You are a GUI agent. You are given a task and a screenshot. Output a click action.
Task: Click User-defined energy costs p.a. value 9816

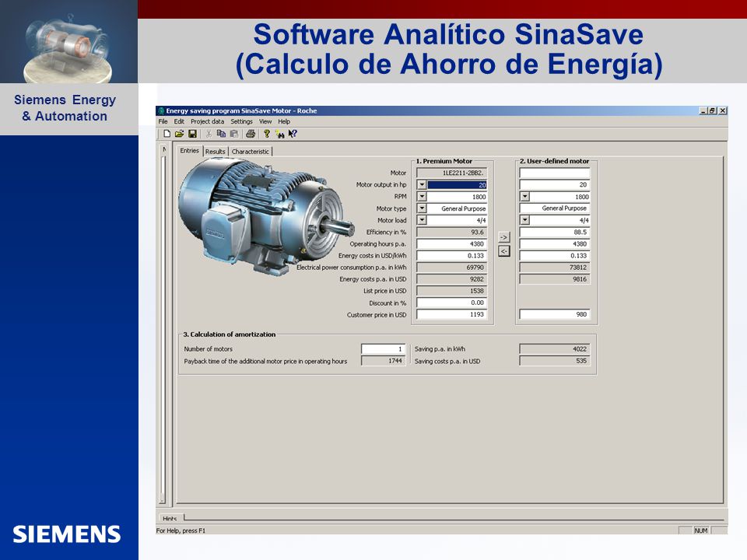pyautogui.click(x=555, y=279)
